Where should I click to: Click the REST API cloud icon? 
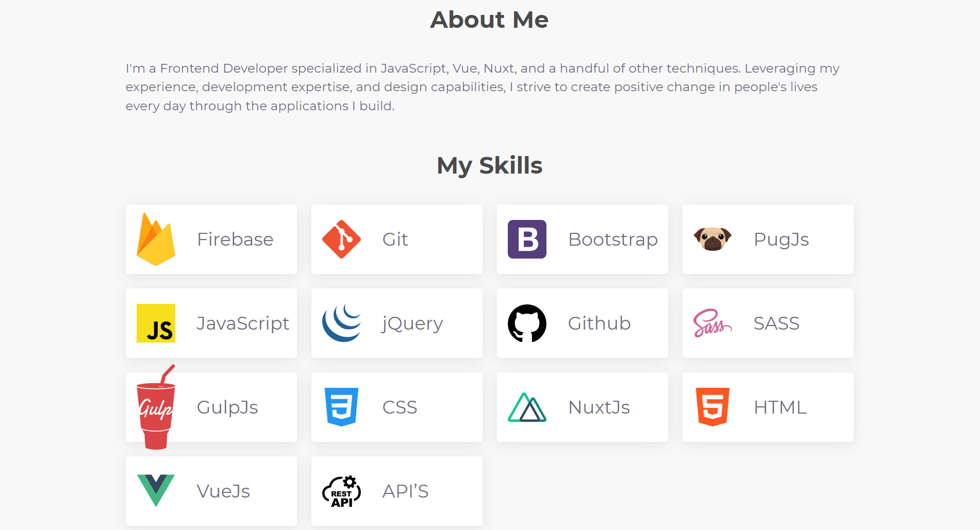[341, 491]
